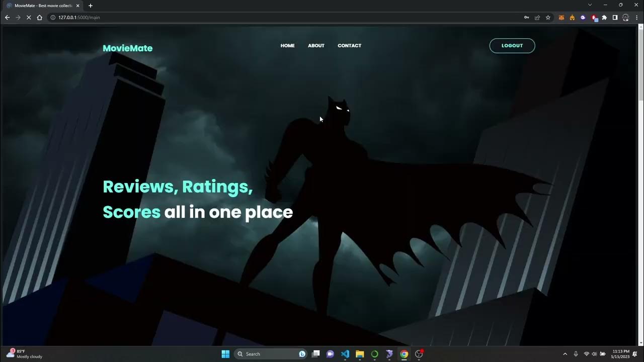
Task: Open the CONTACT nav link
Action: coord(350,46)
